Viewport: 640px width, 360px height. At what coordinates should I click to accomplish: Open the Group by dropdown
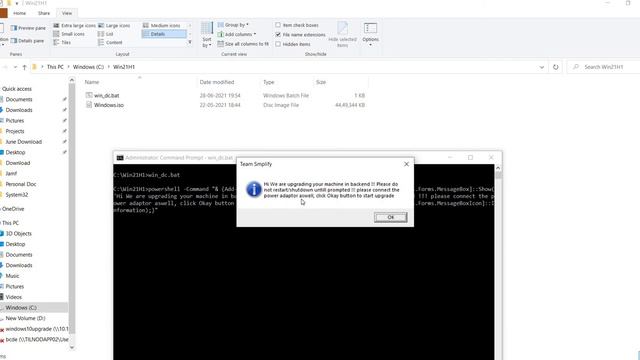(233, 25)
